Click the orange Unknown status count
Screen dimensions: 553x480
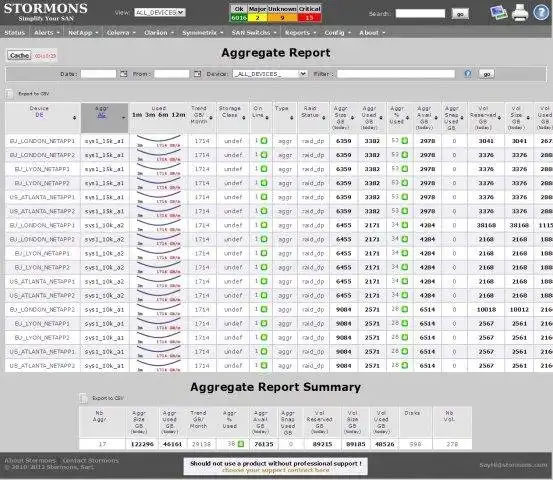click(282, 18)
